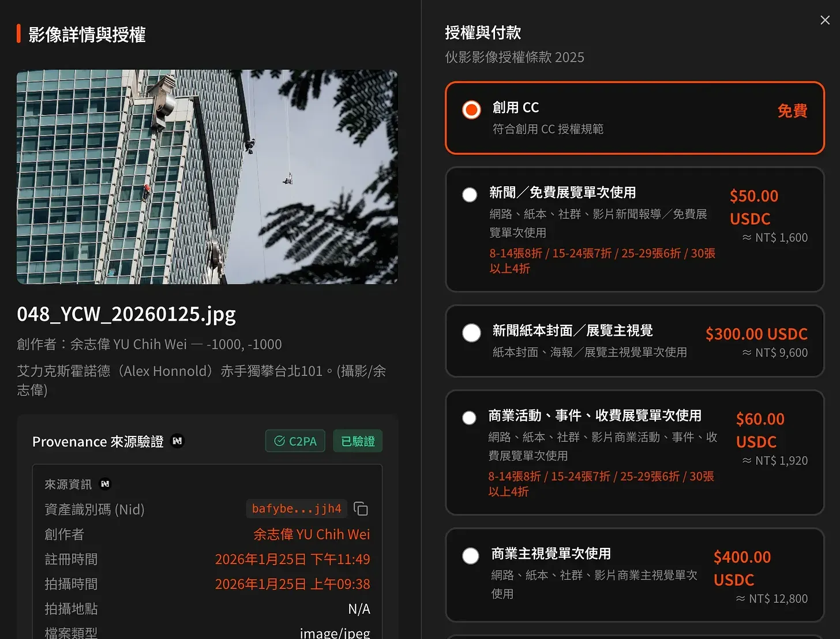Click the bafybe...jjh4 asset identifier

(x=297, y=509)
